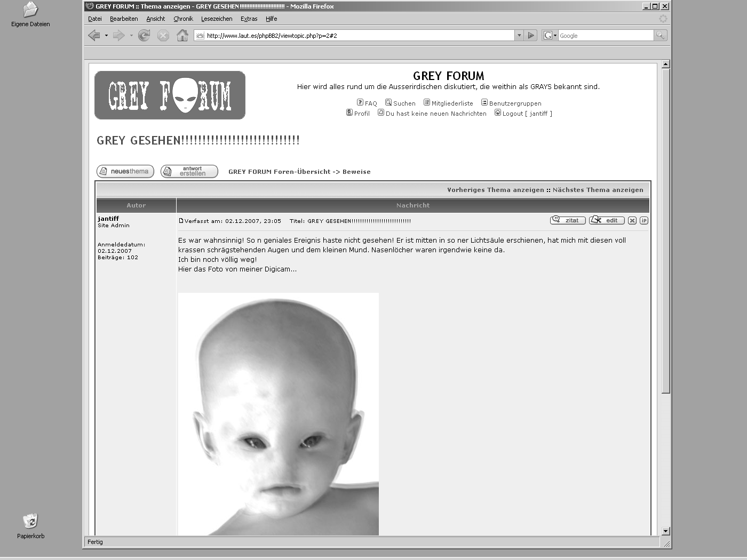Viewport: 747px width, 560px height.
Task: Click the search magnifier icon
Action: pyautogui.click(x=661, y=36)
